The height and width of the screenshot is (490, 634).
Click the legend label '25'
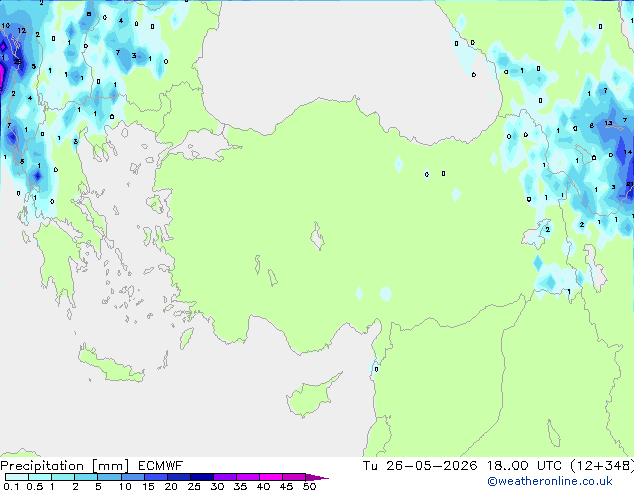tap(194, 486)
